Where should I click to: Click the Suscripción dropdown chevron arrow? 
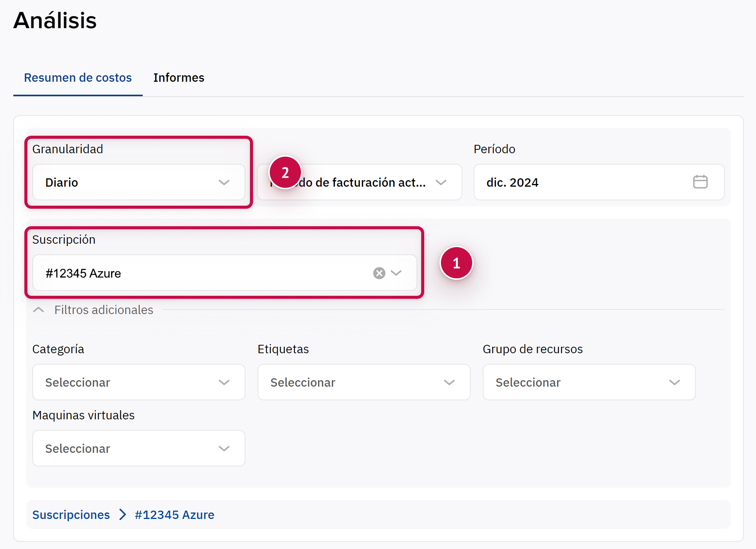[x=396, y=273]
